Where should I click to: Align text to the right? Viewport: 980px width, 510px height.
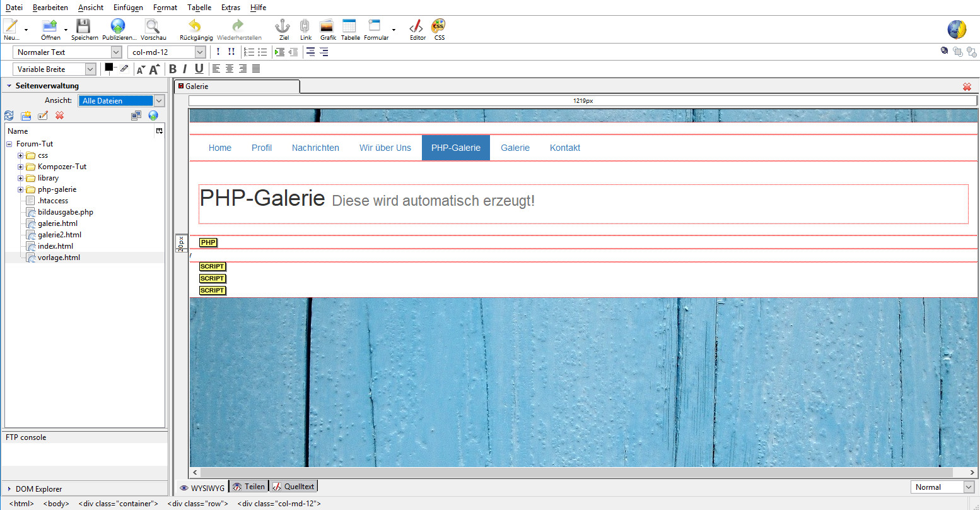pos(243,69)
